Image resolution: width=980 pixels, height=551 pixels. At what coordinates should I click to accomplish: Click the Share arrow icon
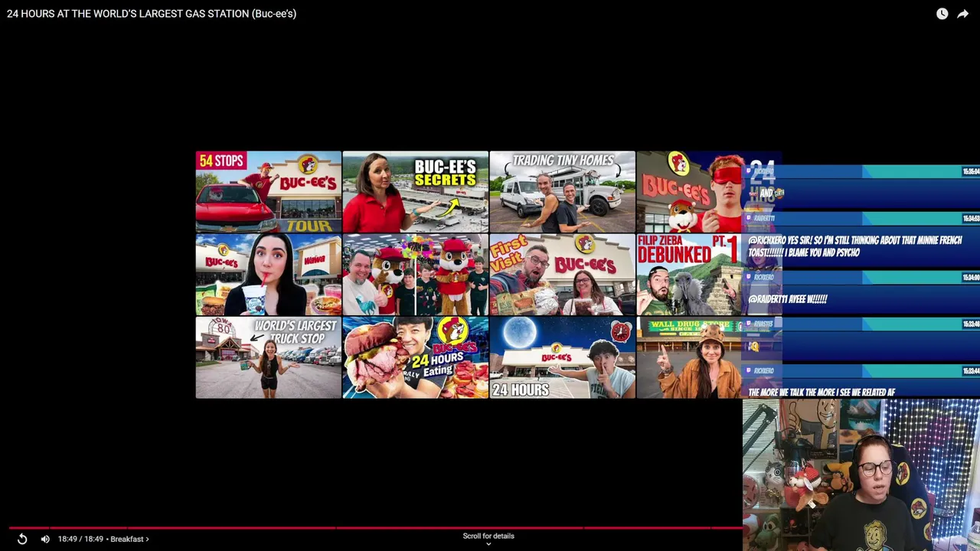pos(962,14)
